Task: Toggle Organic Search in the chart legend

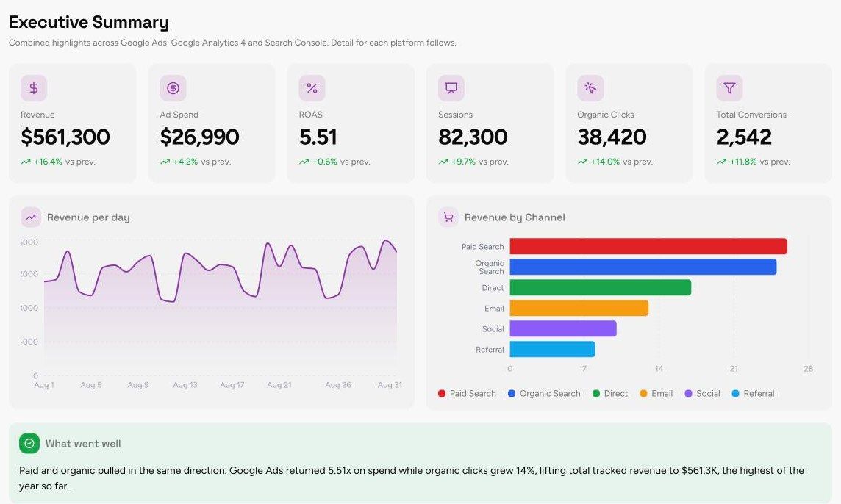Action: [x=544, y=394]
